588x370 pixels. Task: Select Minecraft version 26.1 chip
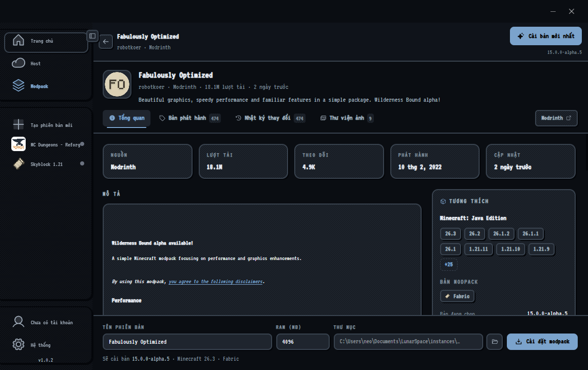450,249
